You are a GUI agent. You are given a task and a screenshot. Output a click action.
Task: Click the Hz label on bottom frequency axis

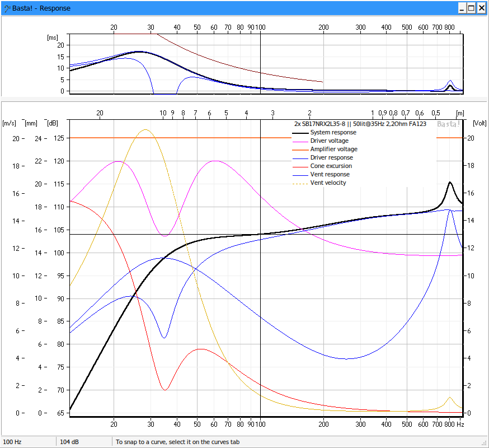pos(460,424)
